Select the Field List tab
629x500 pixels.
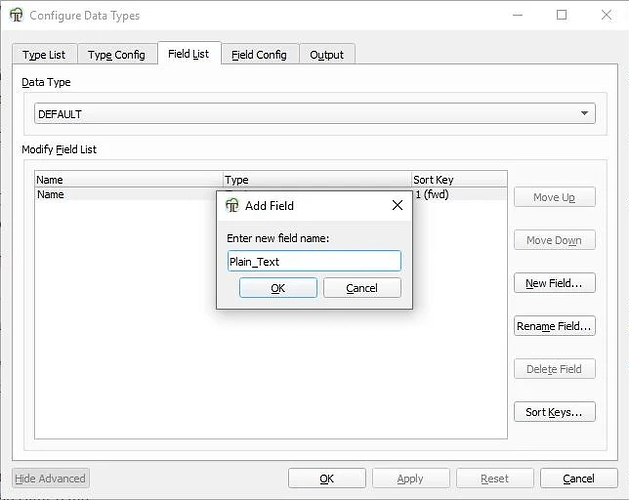pyautogui.click(x=188, y=54)
